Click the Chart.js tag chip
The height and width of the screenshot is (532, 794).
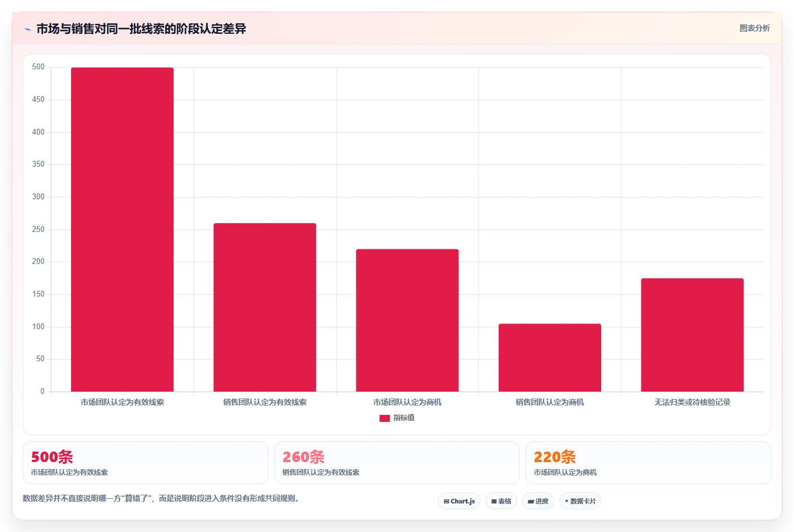pos(459,501)
